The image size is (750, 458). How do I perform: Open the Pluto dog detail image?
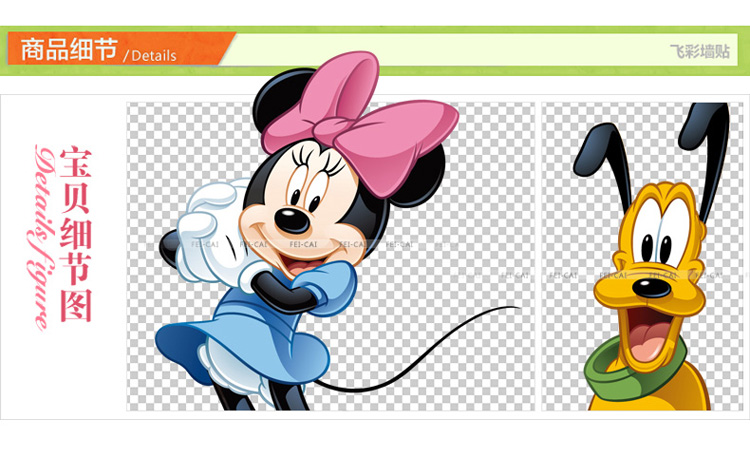point(643,256)
